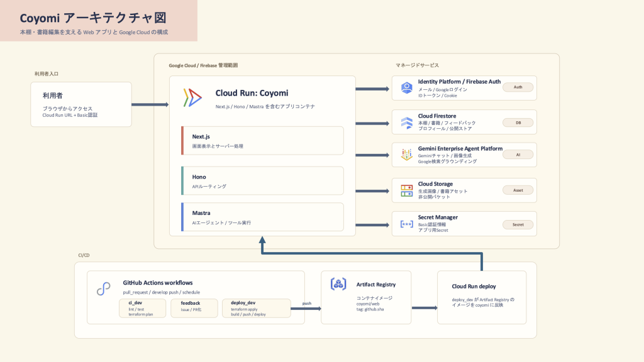Select the Identity Platform shield icon
Image resolution: width=644 pixels, height=362 pixels.
pos(407,88)
